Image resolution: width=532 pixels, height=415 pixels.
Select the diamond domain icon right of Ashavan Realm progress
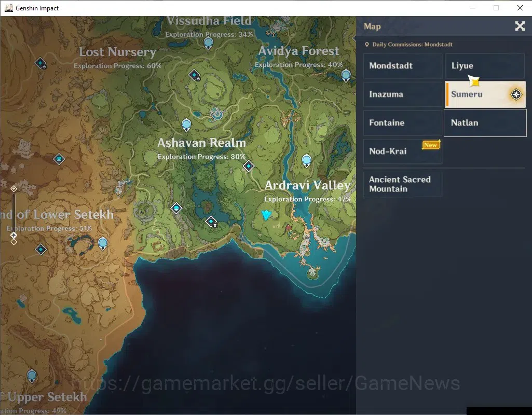click(249, 166)
